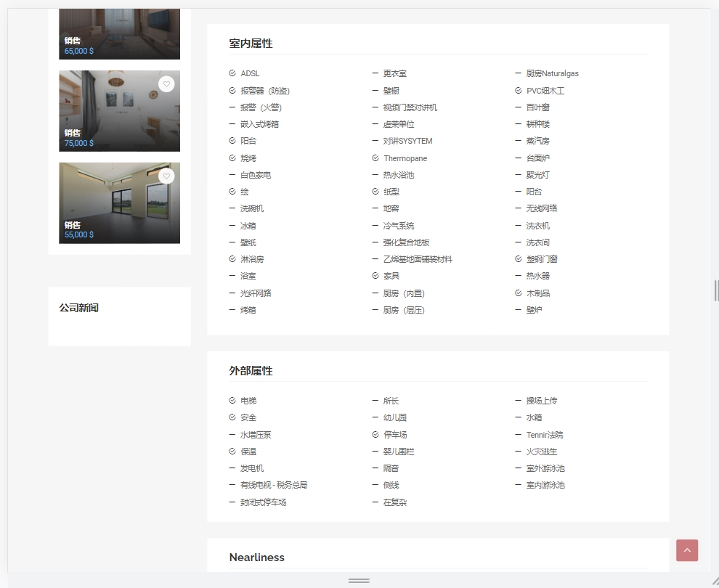Click the dash icon beside 发电机
719x588 pixels.
[x=232, y=468]
